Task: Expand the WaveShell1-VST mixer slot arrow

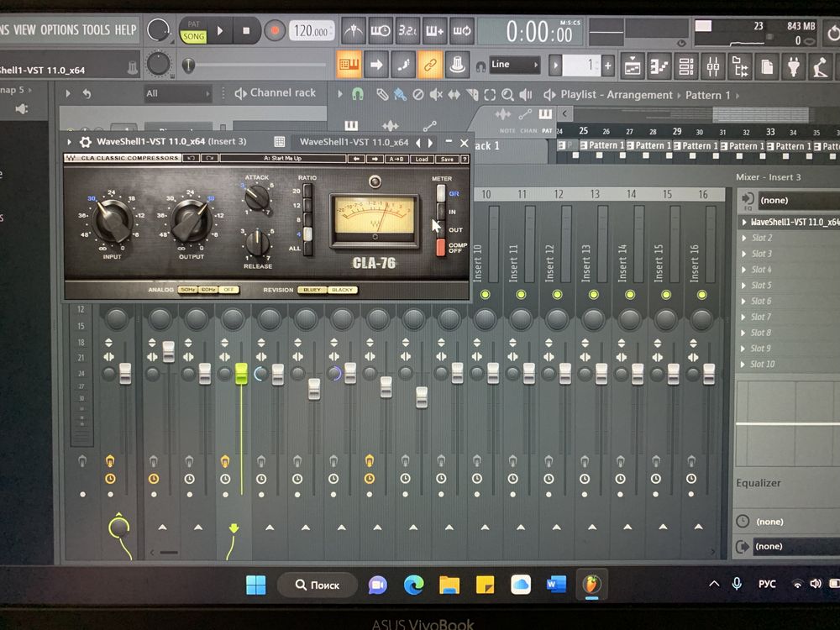Action: [x=744, y=222]
